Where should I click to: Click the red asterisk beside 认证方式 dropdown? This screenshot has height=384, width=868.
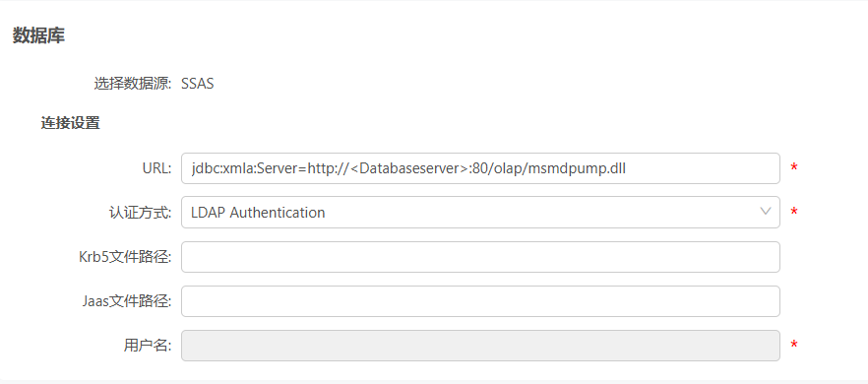pyautogui.click(x=794, y=212)
